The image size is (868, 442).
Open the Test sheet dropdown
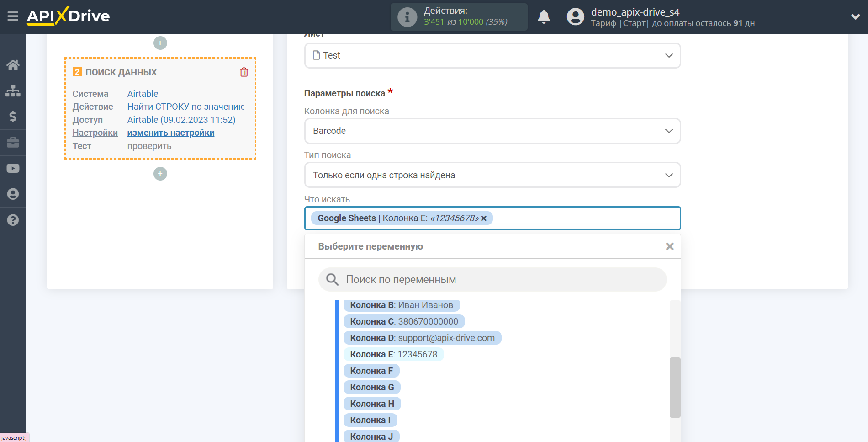(492, 55)
